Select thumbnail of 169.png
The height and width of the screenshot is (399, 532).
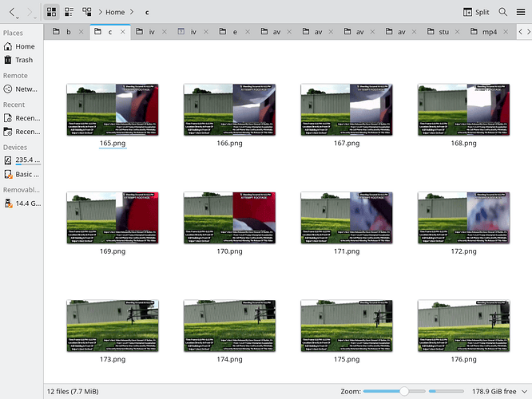coord(113,218)
